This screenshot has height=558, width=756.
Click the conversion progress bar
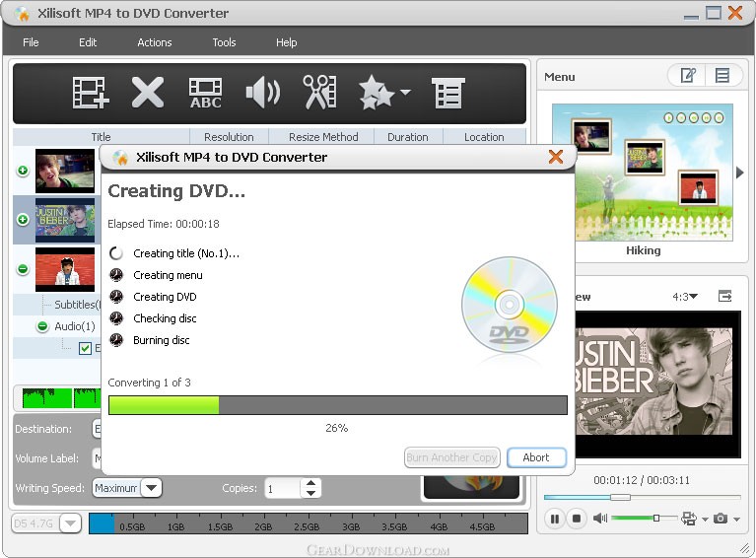click(x=337, y=405)
